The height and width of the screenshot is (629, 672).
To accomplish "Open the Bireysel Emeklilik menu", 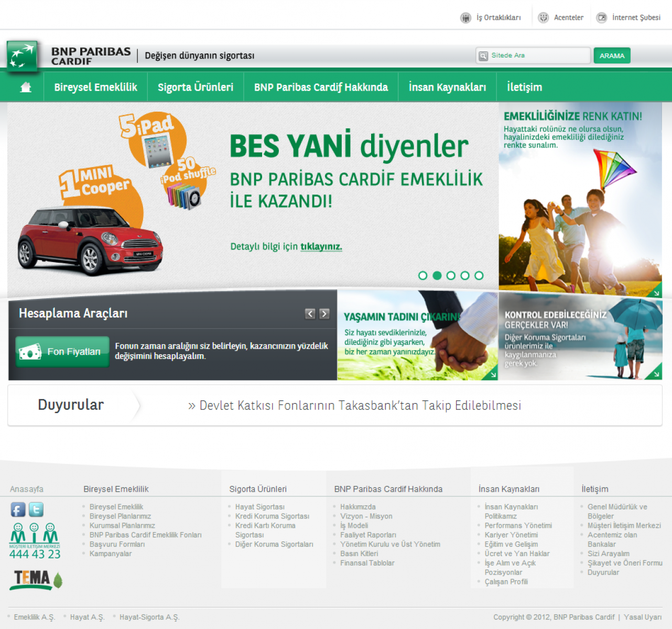I will tap(95, 87).
